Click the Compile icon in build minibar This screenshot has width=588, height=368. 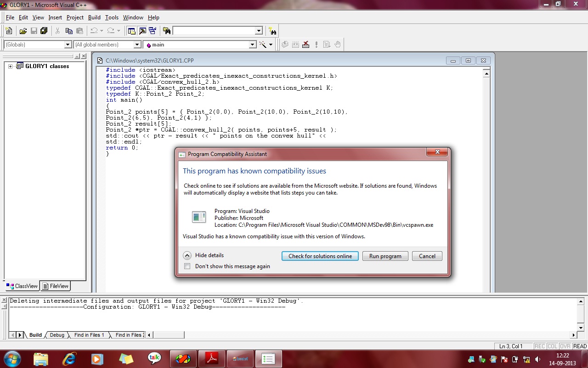pos(285,45)
